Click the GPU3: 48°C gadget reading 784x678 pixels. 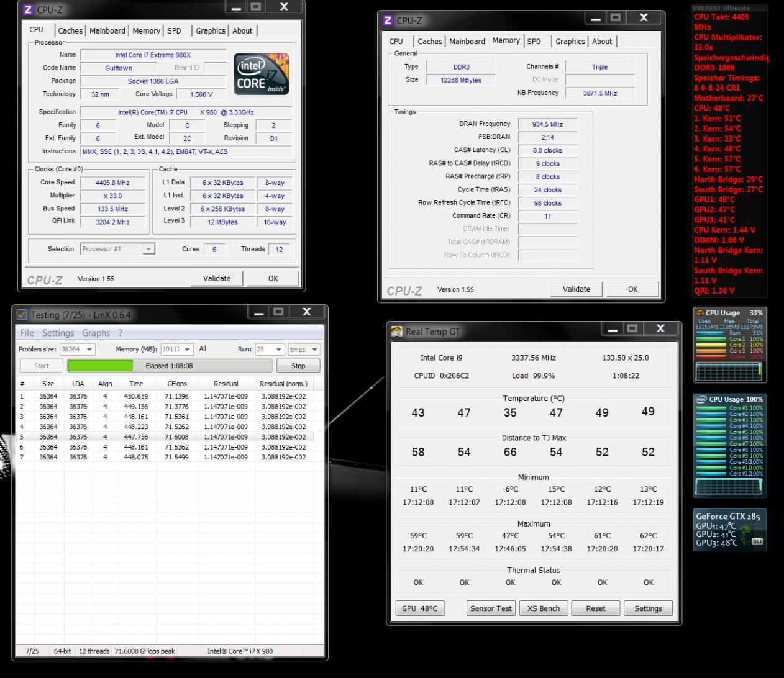tap(717, 543)
